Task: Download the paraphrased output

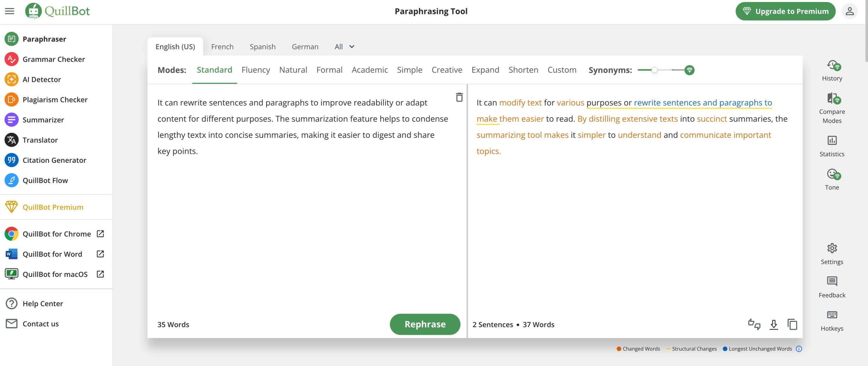Action: point(773,325)
